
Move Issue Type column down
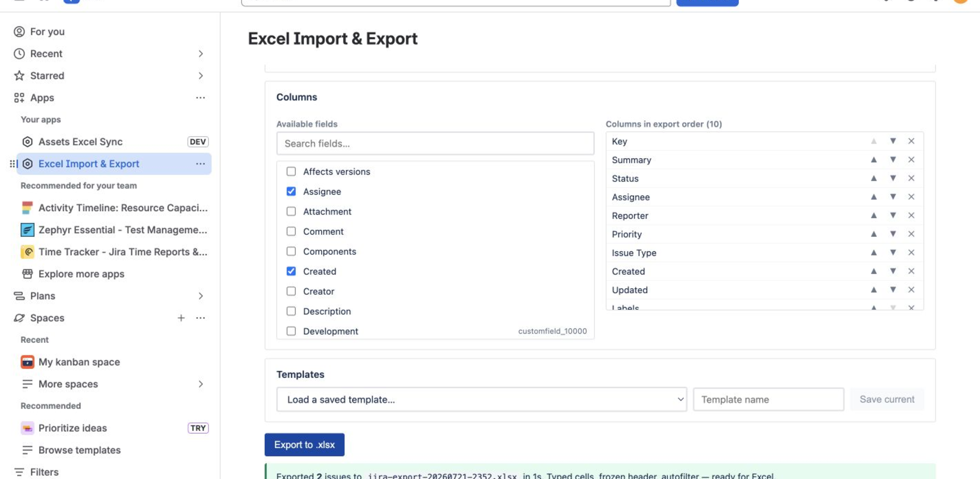pyautogui.click(x=893, y=253)
